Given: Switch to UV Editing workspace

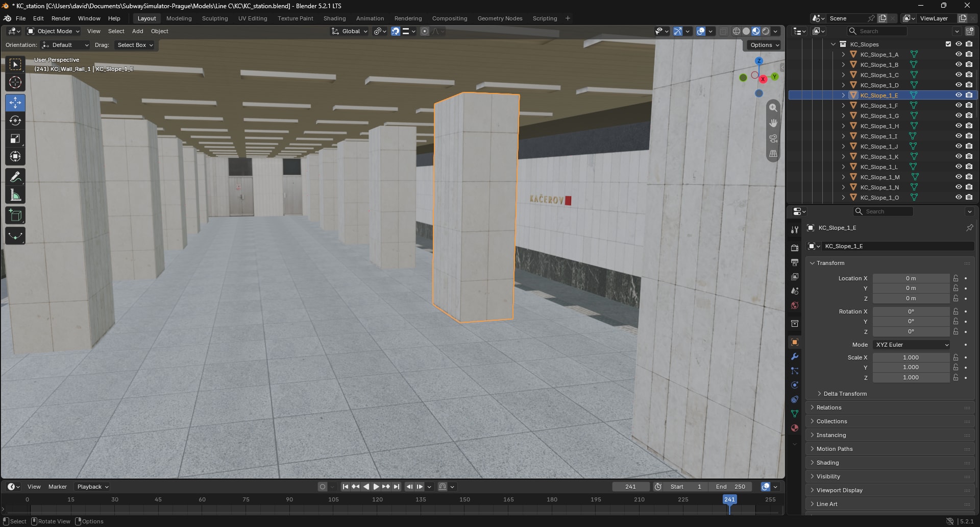Looking at the screenshot, I should (253, 18).
